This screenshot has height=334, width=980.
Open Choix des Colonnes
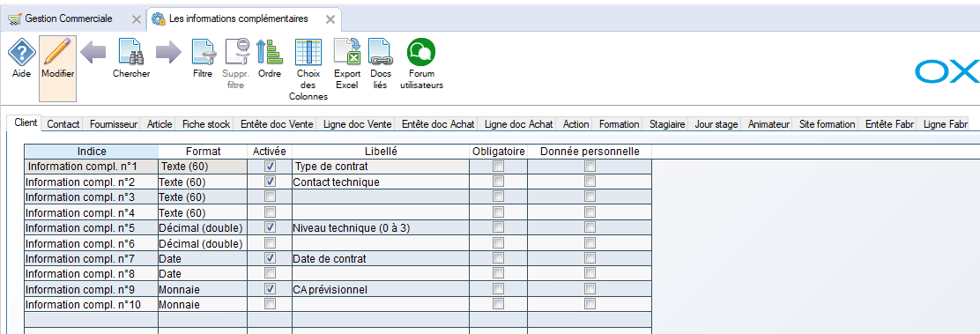(308, 70)
